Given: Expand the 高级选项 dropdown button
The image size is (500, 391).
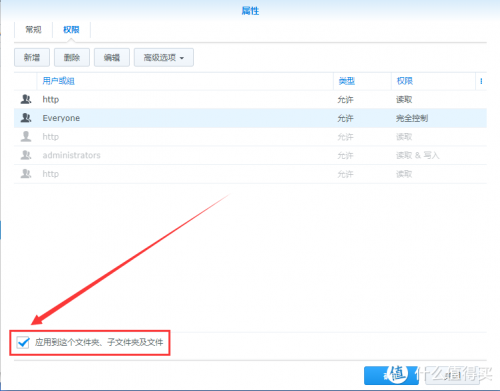Looking at the screenshot, I should pyautogui.click(x=164, y=58).
